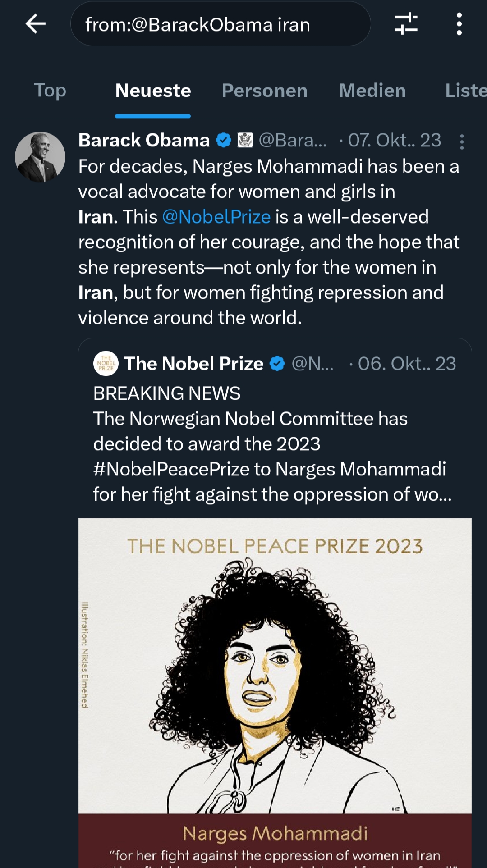Screen dimensions: 487x868
Task: Open the Medien tab
Action: (x=372, y=91)
